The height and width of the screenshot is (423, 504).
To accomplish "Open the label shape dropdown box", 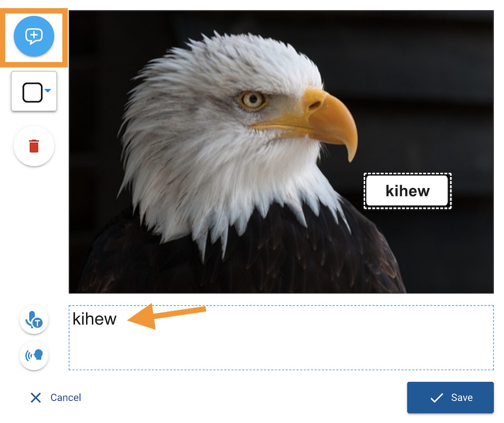I will [34, 92].
